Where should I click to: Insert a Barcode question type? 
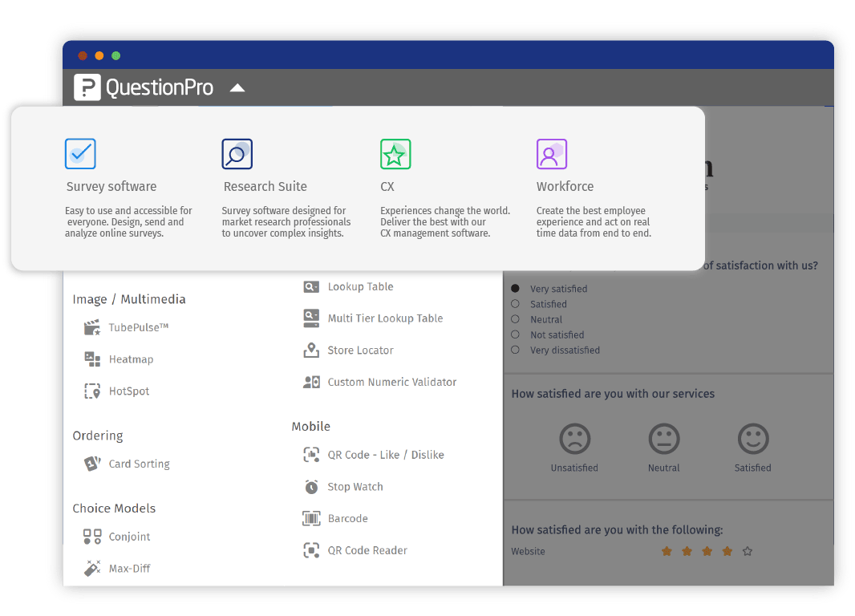click(346, 519)
